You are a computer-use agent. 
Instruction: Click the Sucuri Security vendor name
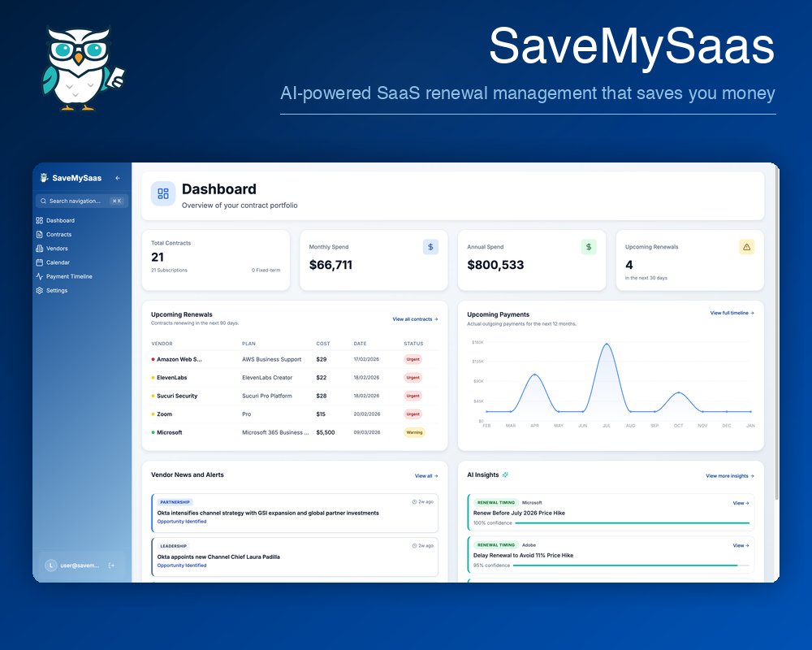[x=177, y=396]
